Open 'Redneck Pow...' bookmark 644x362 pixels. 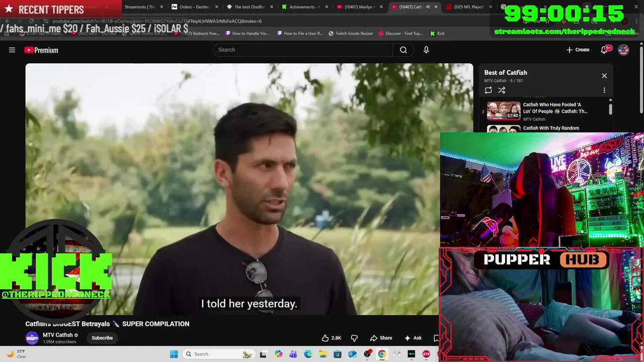click(x=197, y=34)
